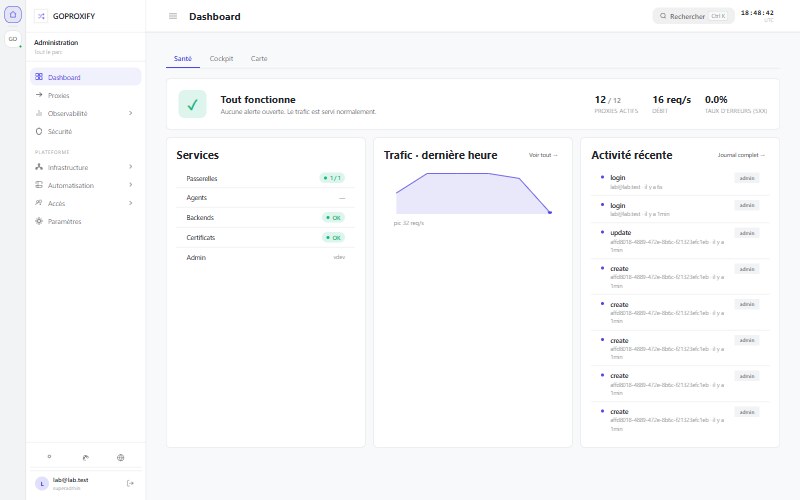Log out using the exit arrow icon
The width and height of the screenshot is (800, 500).
tap(130, 483)
